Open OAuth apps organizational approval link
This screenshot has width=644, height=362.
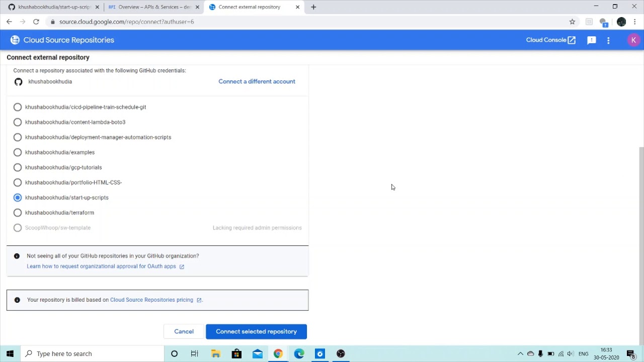pos(101,266)
